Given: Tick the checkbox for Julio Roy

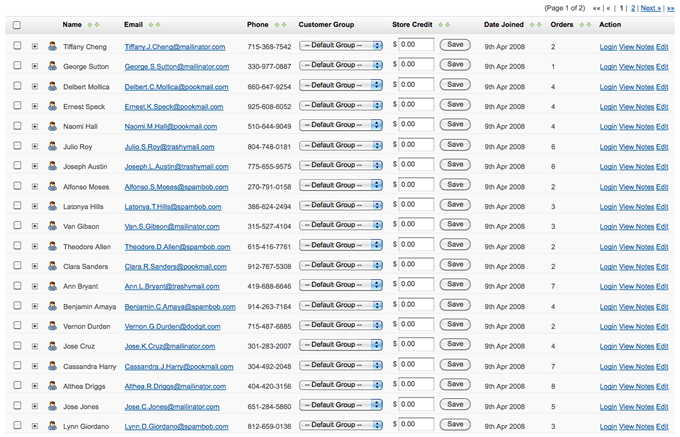Looking at the screenshot, I should coord(17,145).
